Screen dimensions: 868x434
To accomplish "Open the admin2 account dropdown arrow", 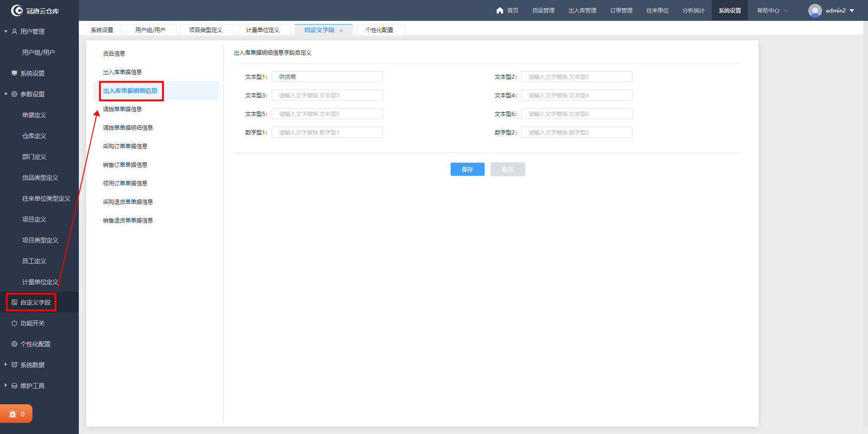I will coord(852,11).
